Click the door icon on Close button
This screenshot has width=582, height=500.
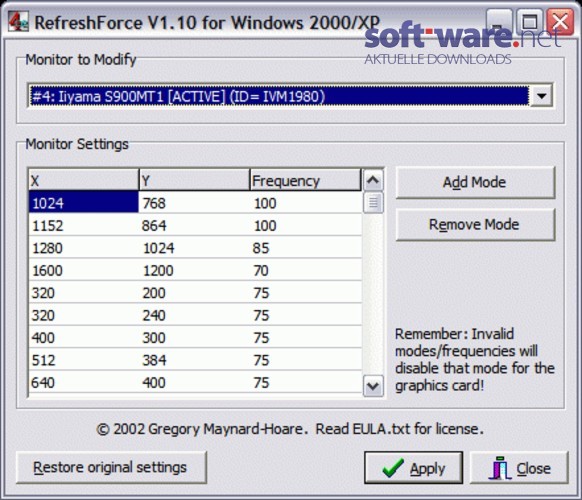click(500, 468)
